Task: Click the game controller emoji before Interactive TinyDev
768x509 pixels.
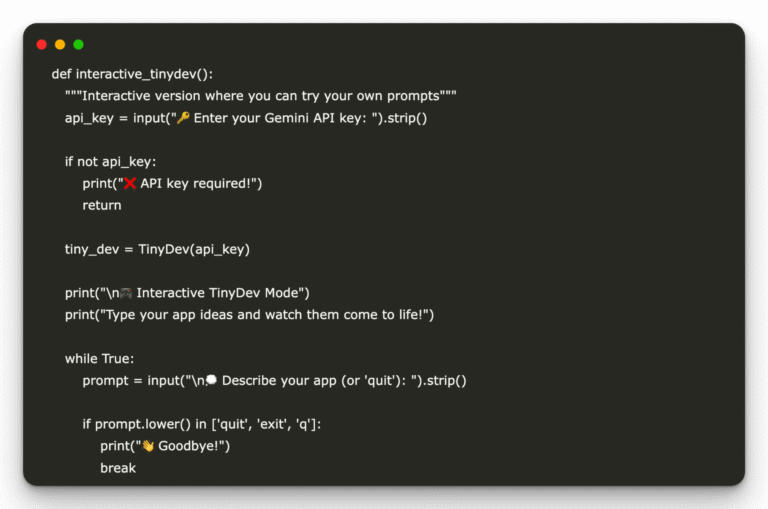Action: [126, 293]
